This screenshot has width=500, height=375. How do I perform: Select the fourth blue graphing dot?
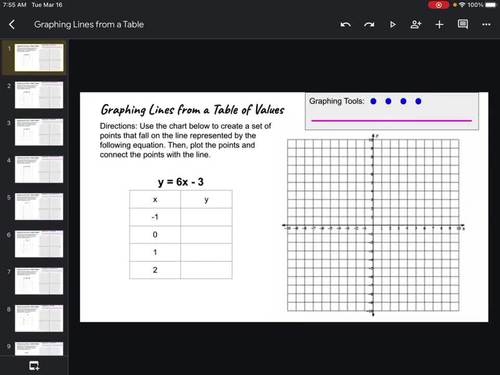pyautogui.click(x=418, y=101)
